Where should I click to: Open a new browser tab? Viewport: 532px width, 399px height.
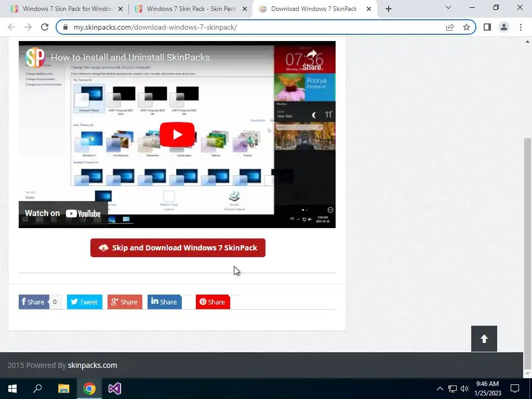click(x=389, y=9)
